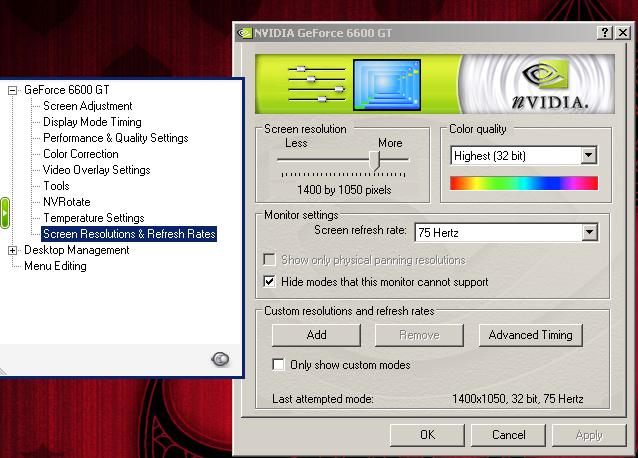Open Advanced Timing
Screen dimensions: 638x458
[x=531, y=335]
